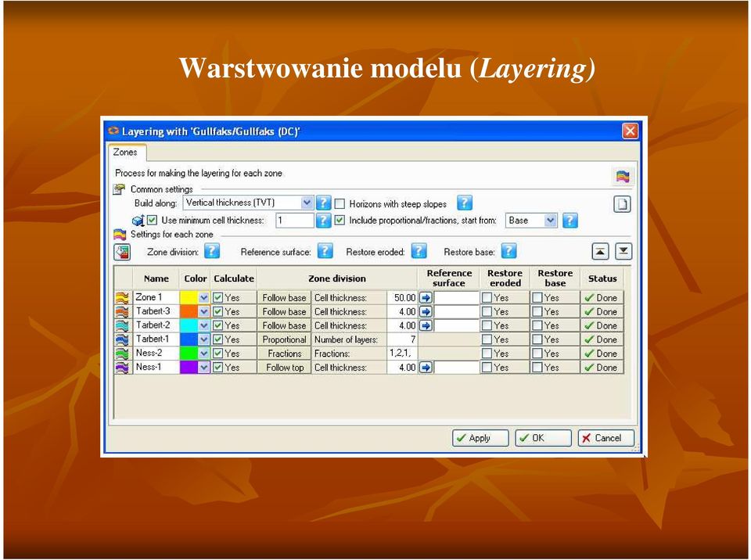Screen dimensions: 751x560
Task: Open Ness-2 color dropdown arrow
Action: coord(203,354)
